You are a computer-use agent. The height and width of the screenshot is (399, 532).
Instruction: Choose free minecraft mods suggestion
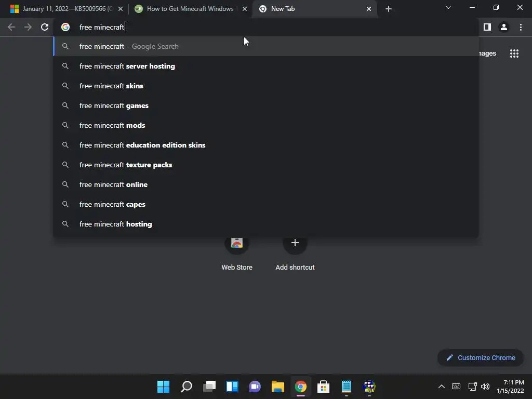pos(265,125)
